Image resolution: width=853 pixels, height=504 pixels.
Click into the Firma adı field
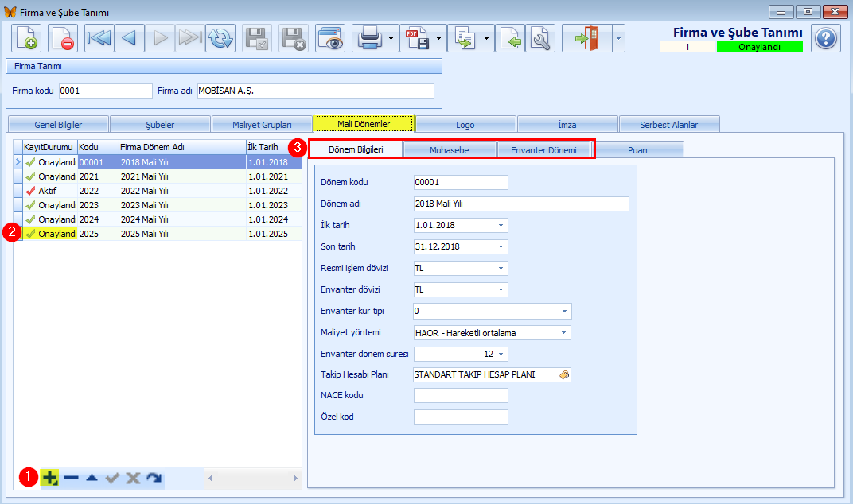tap(316, 91)
